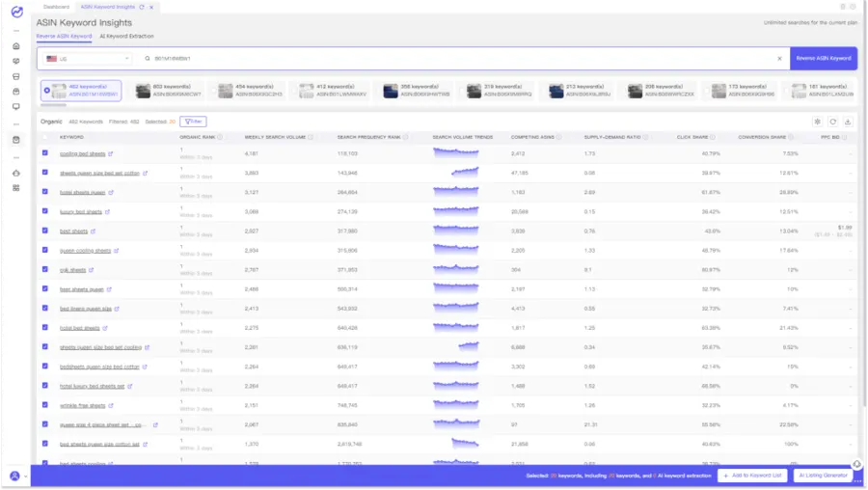Click the Filter button
868x490 pixels.
(193, 122)
